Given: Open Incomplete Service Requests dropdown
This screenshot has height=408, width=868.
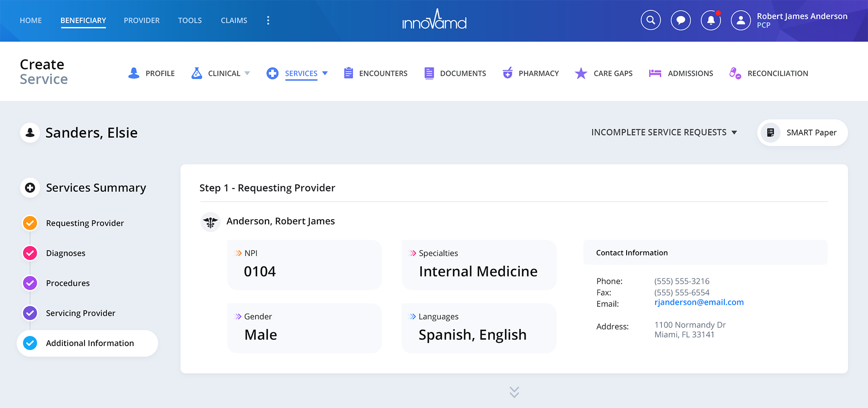Looking at the screenshot, I should 664,132.
